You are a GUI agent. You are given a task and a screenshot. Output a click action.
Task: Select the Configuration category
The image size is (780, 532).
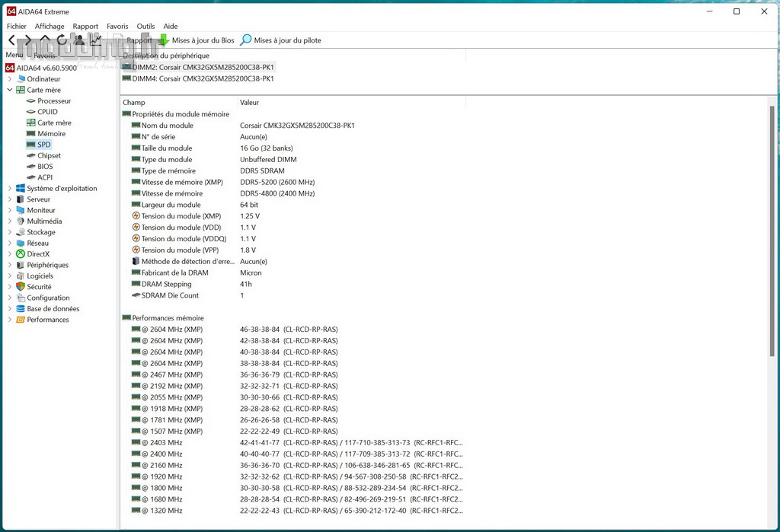click(43, 298)
